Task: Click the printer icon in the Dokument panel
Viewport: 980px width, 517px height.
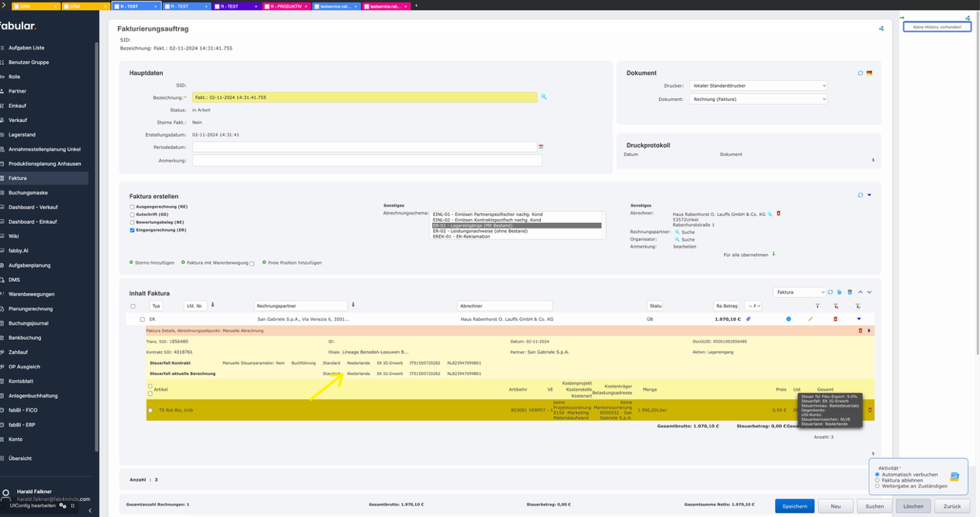Action: coord(870,72)
